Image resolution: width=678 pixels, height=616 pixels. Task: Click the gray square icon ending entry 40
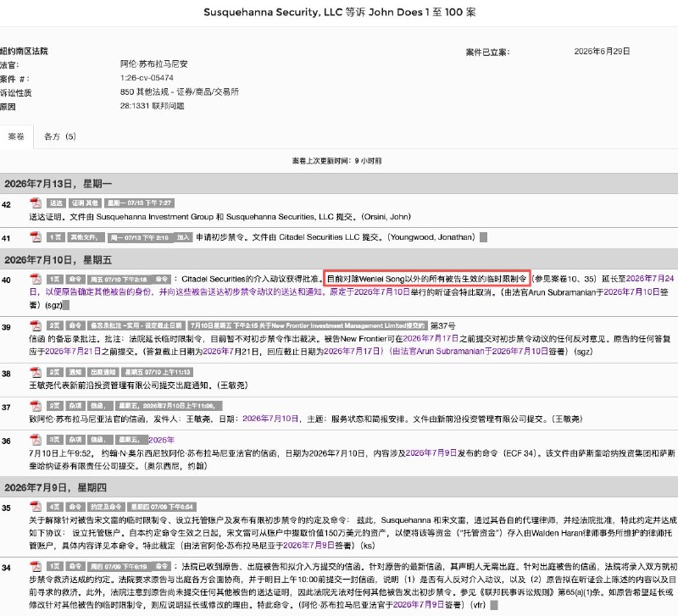click(66, 305)
